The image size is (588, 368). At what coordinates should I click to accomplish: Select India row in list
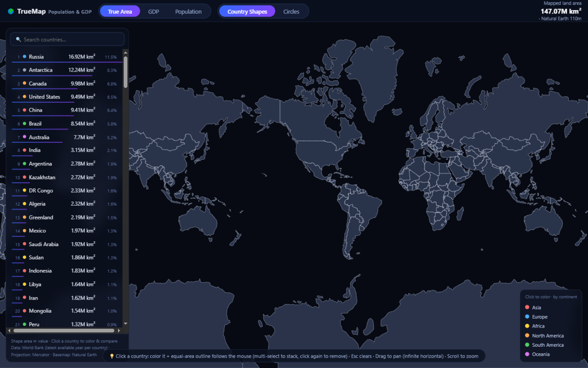pos(67,150)
